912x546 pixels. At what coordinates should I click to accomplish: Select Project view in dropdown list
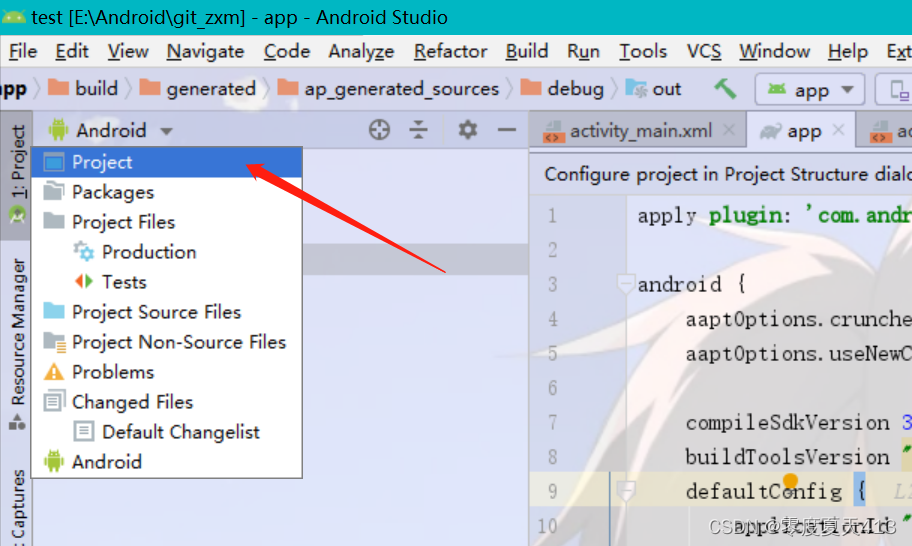tap(167, 162)
